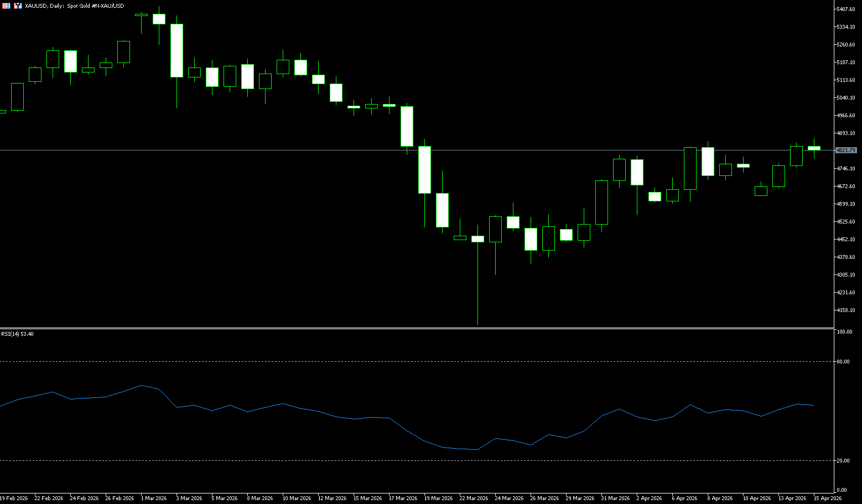The image size is (862, 504).
Task: Click the 24 Mar 2026 date on time axis
Action: [x=508, y=498]
